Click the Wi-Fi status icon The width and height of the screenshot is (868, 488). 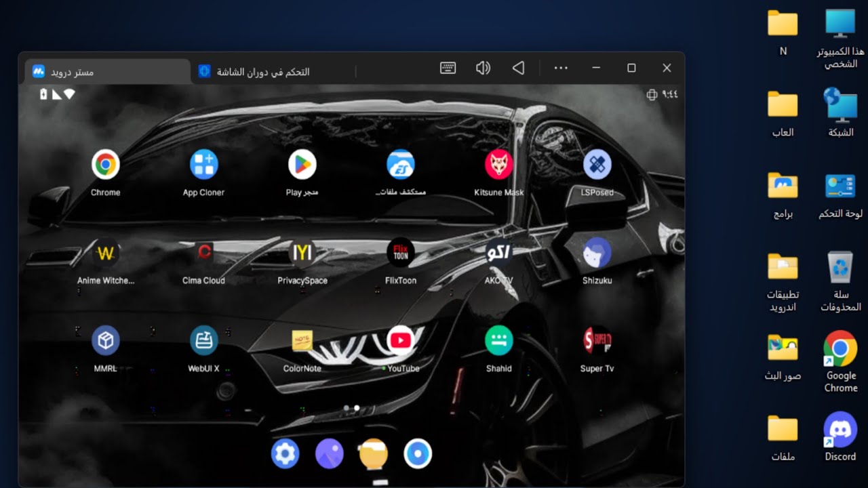pyautogui.click(x=69, y=95)
